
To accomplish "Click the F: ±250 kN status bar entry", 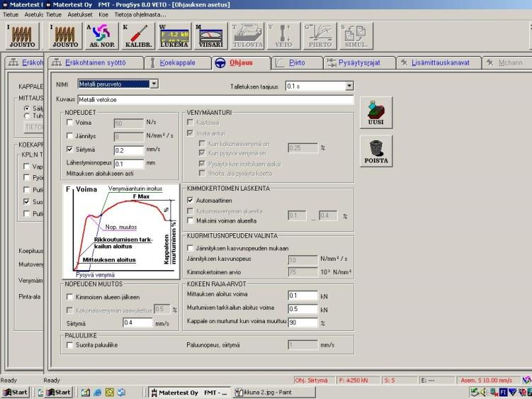I will (x=358, y=381).
